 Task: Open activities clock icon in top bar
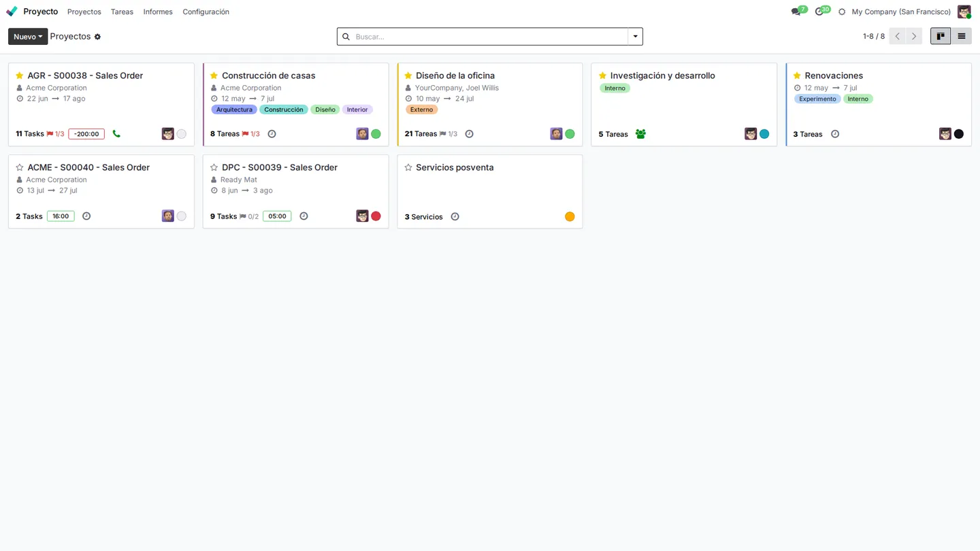(x=819, y=12)
